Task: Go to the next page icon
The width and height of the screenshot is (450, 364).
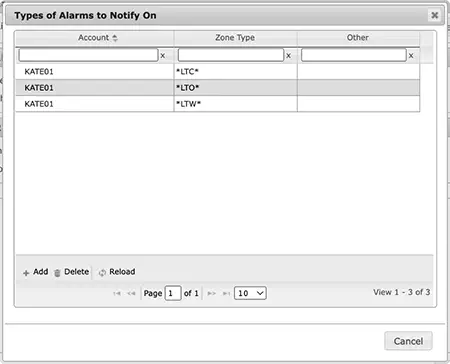Action: point(211,293)
